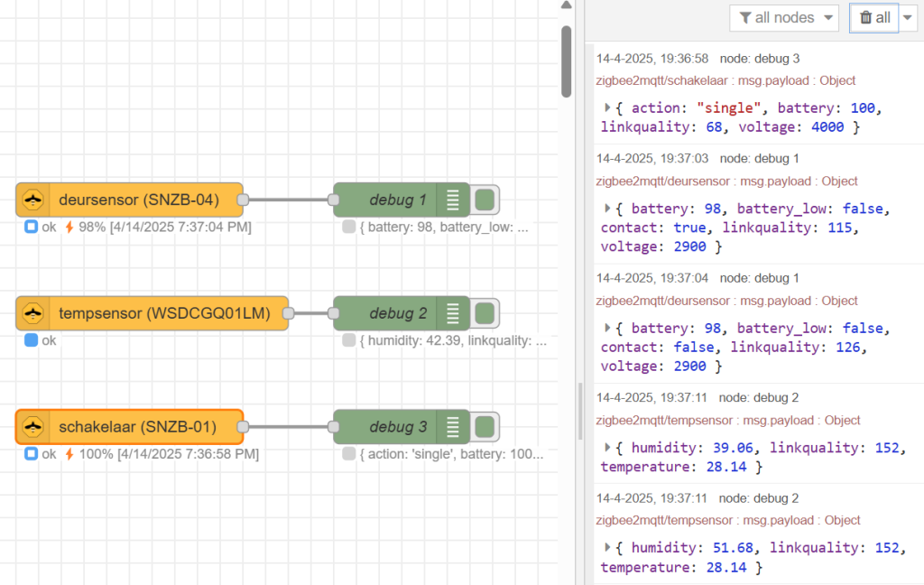Click the debug 2 node list icon

(452, 313)
